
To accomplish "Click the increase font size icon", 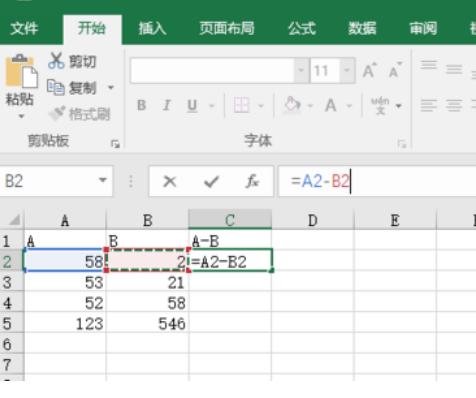I will [369, 70].
